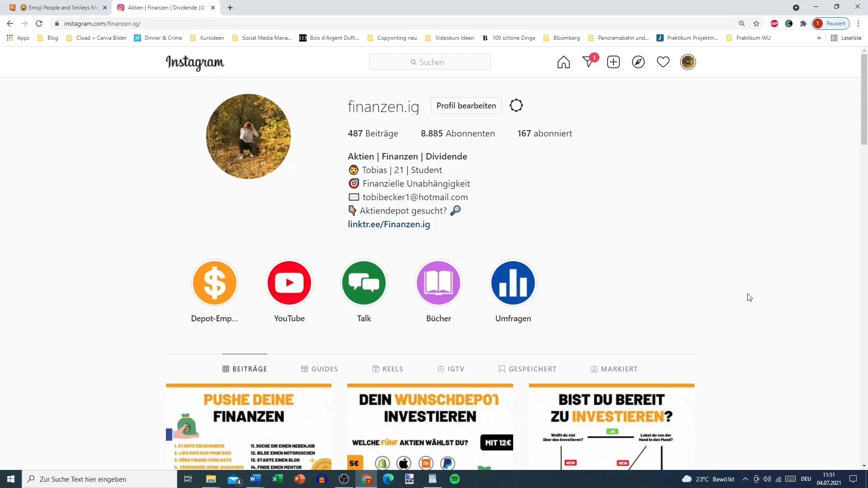Open linktr.ee/Finanzen.ig link

pyautogui.click(x=390, y=225)
